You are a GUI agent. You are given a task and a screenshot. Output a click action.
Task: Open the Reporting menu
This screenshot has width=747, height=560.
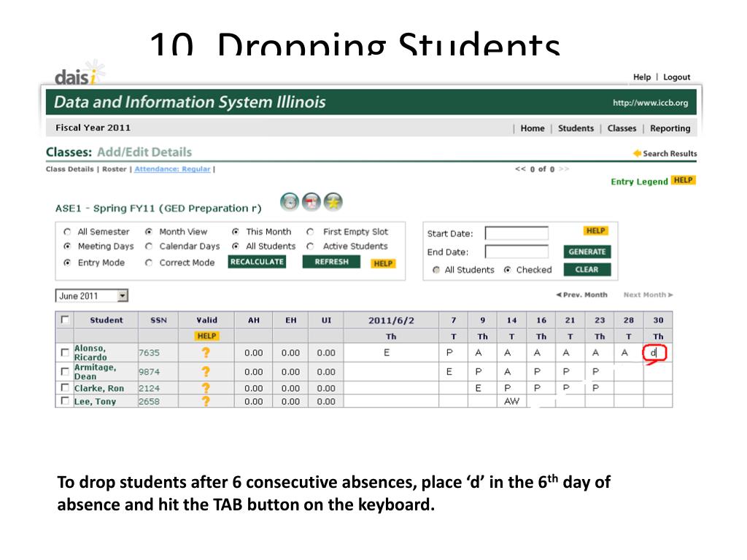(x=670, y=128)
